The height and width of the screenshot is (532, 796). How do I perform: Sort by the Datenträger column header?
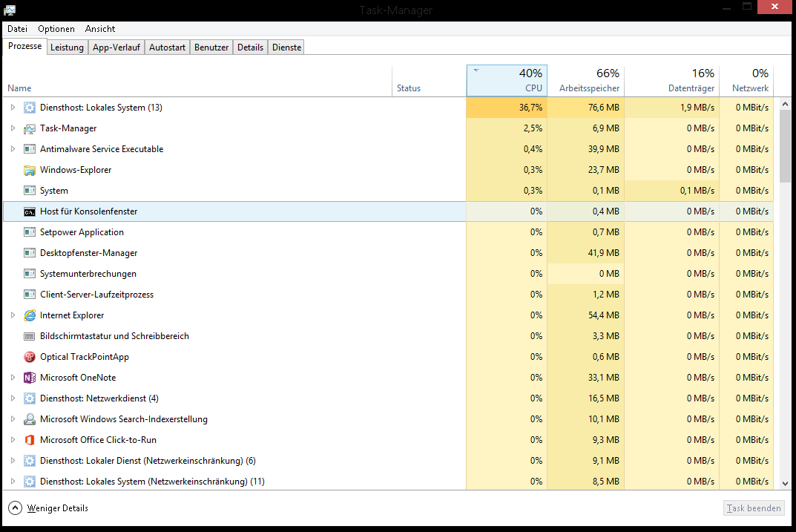click(672, 81)
